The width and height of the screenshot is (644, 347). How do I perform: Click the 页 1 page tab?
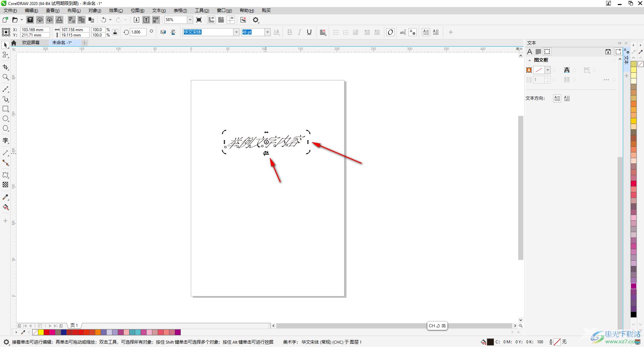coord(74,325)
